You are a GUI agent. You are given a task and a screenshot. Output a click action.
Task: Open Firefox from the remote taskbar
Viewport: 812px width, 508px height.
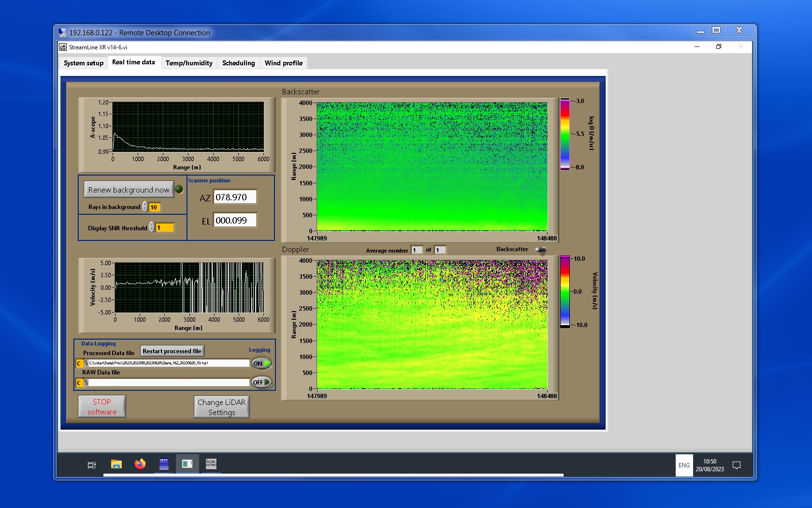140,464
